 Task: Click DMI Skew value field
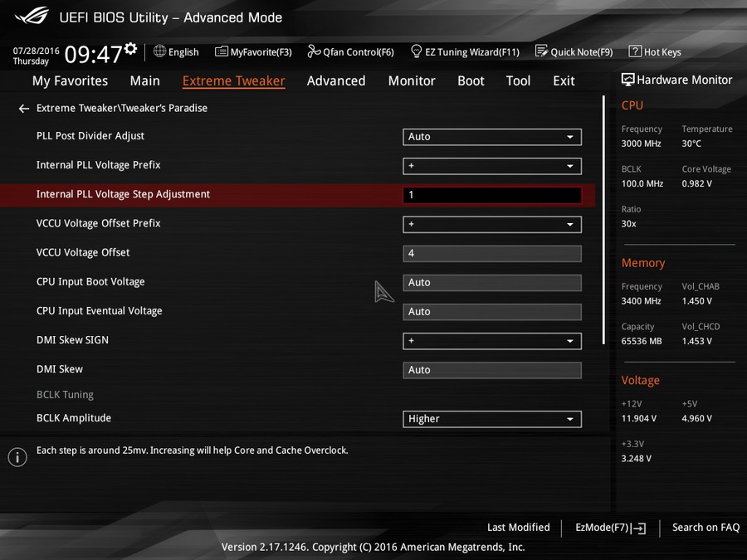(x=492, y=370)
